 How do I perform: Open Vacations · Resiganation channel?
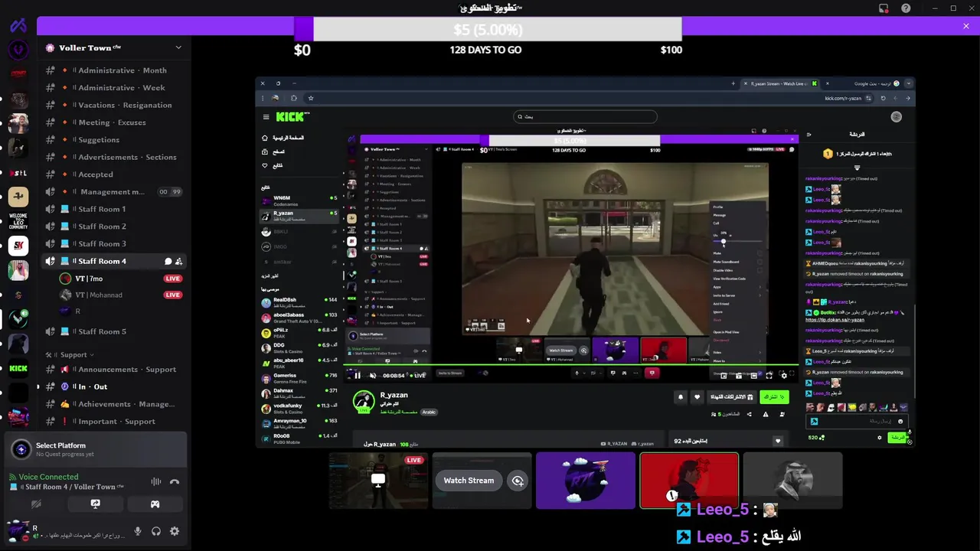pyautogui.click(x=115, y=105)
